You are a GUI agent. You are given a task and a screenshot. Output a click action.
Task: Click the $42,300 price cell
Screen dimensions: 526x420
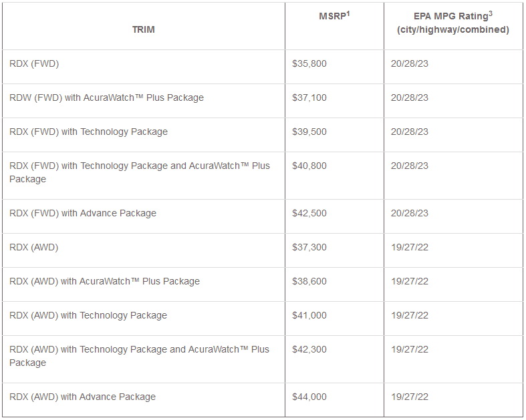[309, 349]
